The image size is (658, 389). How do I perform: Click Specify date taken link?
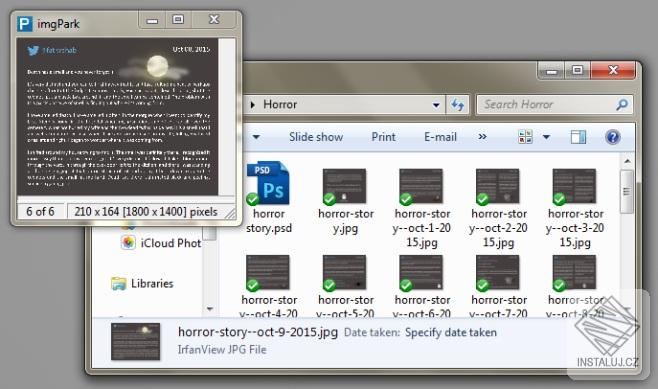[x=451, y=332]
